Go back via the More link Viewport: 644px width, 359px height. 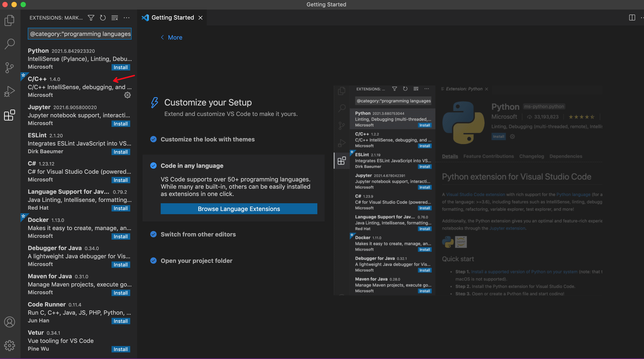pyautogui.click(x=171, y=38)
